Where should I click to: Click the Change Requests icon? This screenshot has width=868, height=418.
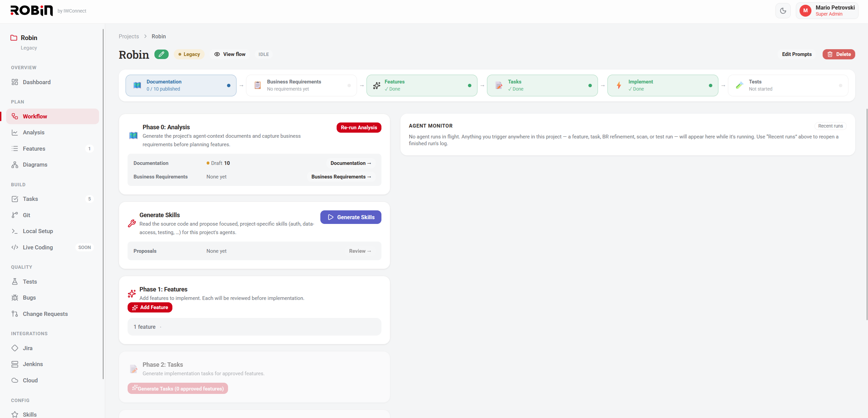[15, 314]
